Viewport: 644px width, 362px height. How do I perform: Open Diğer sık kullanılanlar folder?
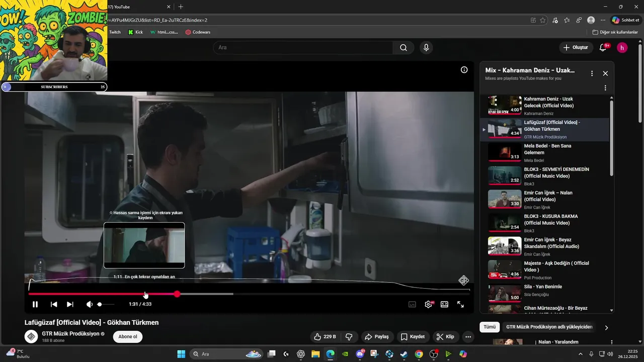[615, 32]
